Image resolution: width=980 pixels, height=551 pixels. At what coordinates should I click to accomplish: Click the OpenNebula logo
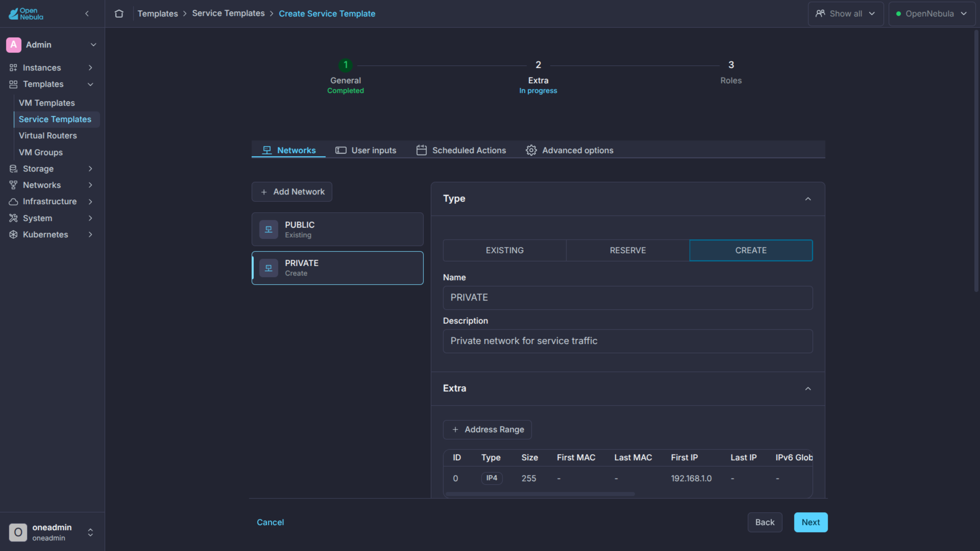coord(26,14)
